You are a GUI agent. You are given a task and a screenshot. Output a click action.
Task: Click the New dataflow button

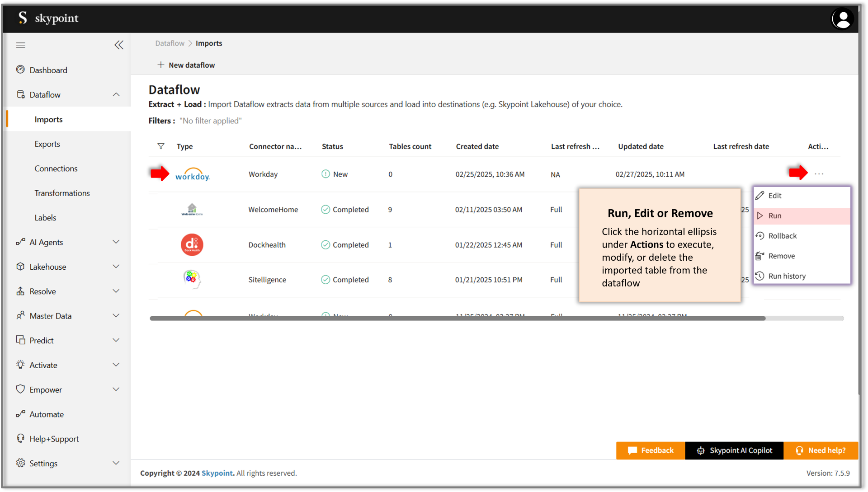(x=186, y=65)
